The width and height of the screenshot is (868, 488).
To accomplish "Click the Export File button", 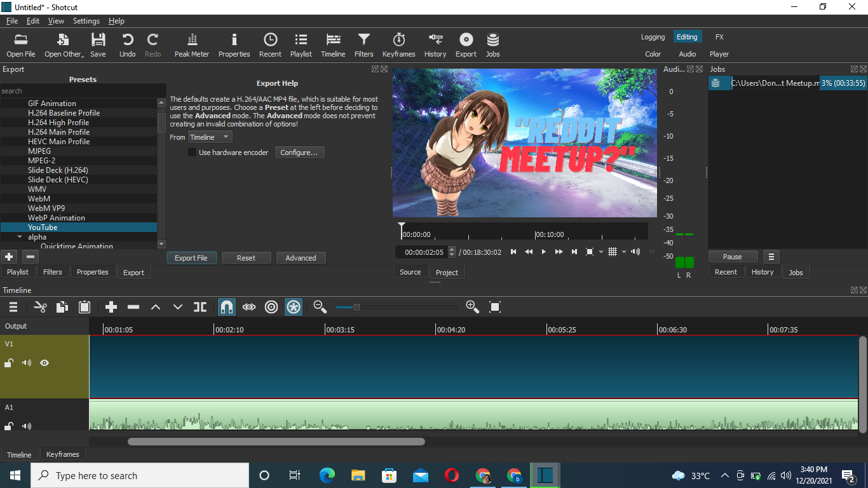I will tap(191, 258).
